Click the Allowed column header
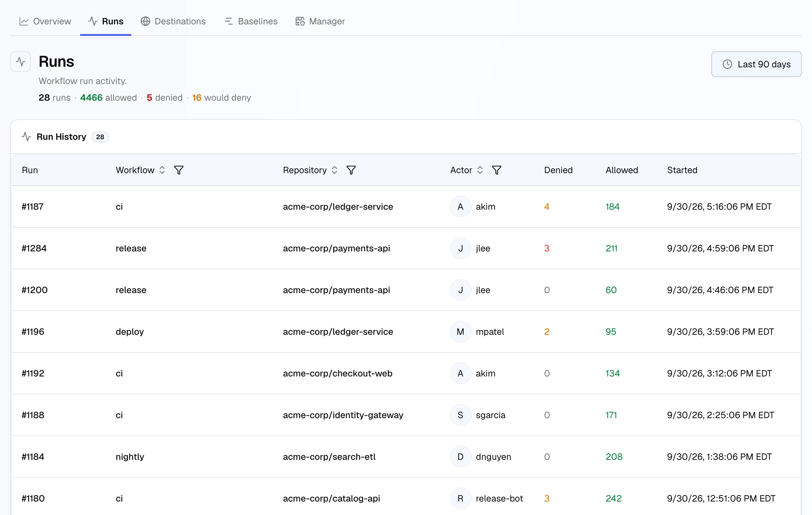Image resolution: width=812 pixels, height=515 pixels. click(622, 170)
